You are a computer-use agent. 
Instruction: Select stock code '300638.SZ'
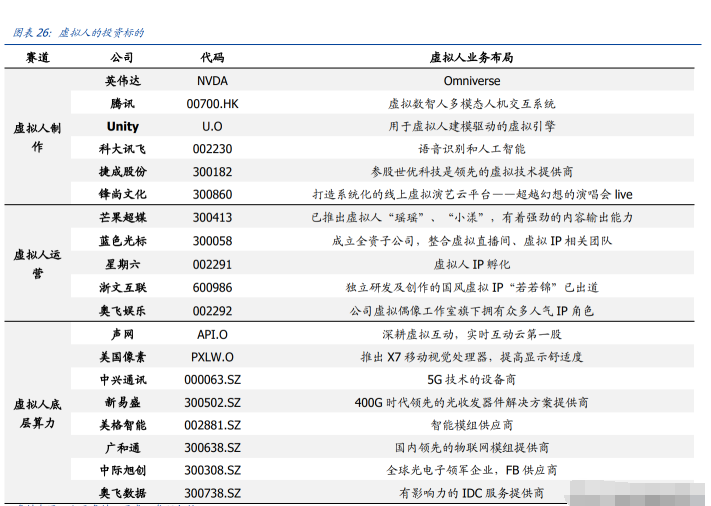pos(212,448)
